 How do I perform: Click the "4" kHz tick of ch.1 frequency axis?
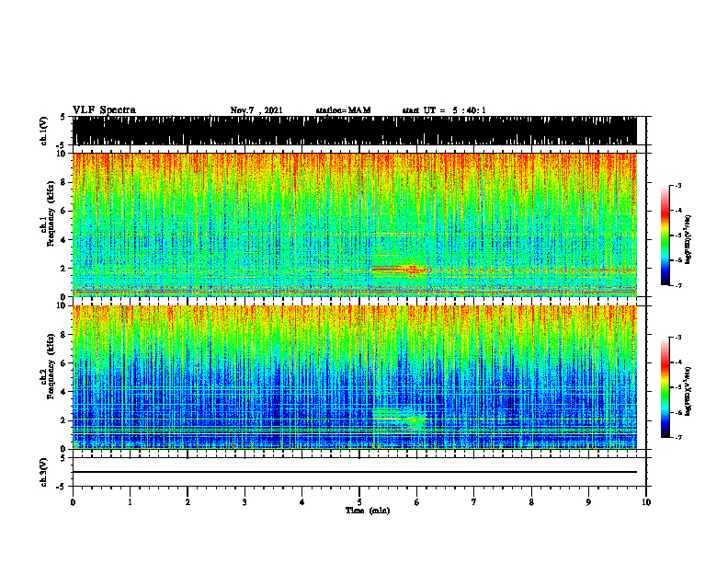coord(63,240)
